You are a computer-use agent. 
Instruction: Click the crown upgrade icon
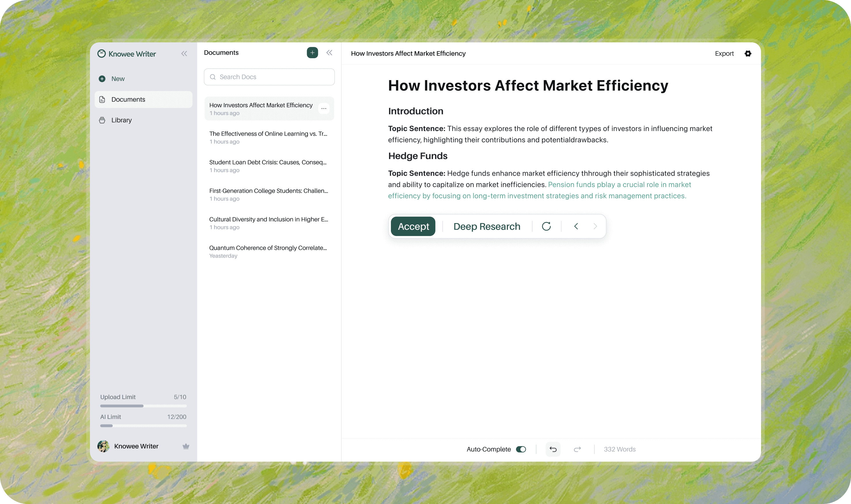[185, 446]
